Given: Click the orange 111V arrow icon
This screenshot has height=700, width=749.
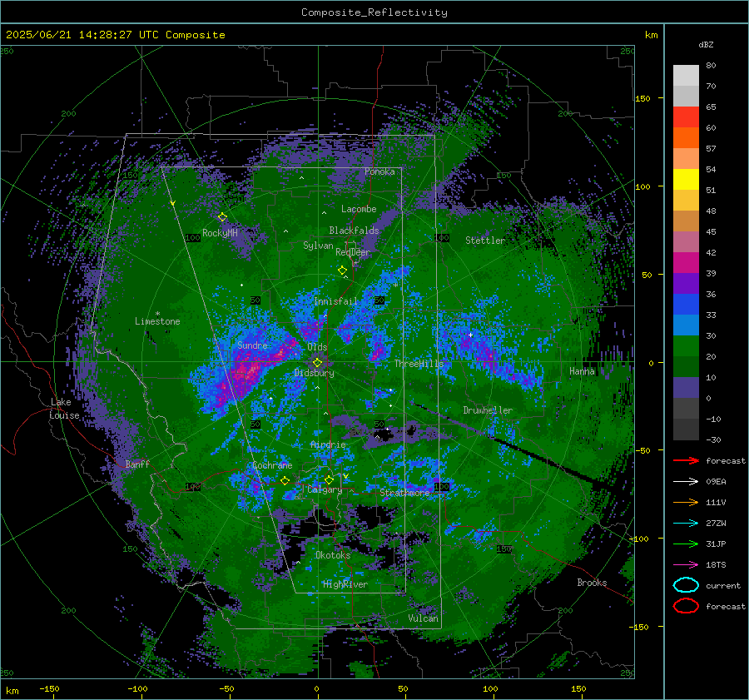Looking at the screenshot, I should pyautogui.click(x=686, y=502).
